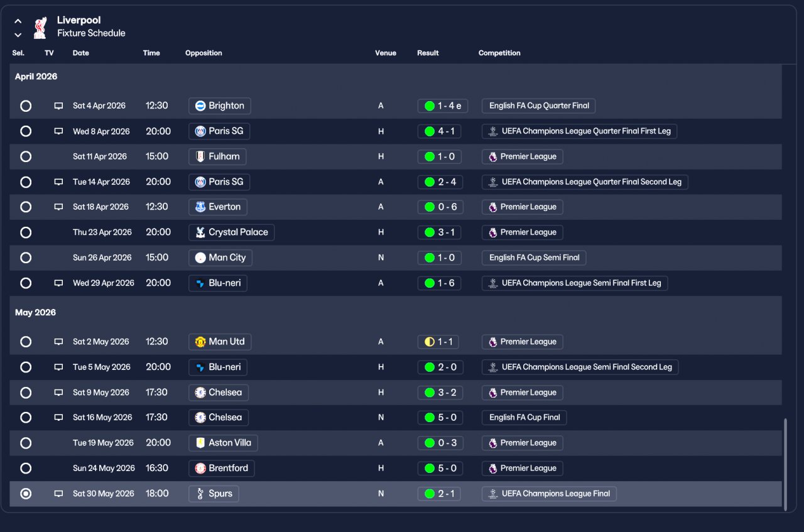This screenshot has width=804, height=532.
Task: Open Crystal Palace opposition team button
Action: pos(232,232)
